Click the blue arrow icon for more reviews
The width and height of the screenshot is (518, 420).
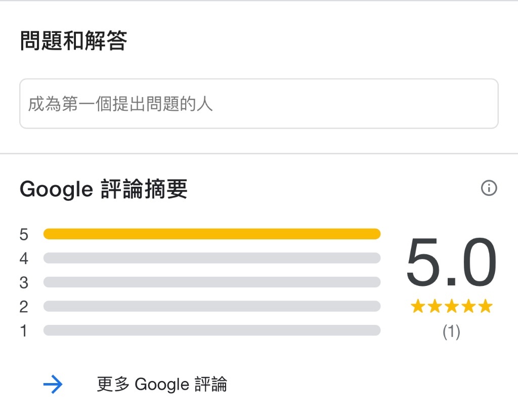click(x=53, y=384)
